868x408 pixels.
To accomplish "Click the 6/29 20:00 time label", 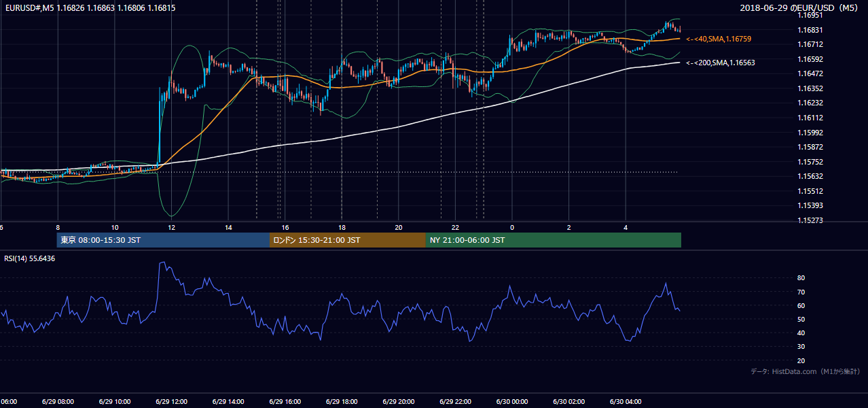I will pyautogui.click(x=398, y=402).
